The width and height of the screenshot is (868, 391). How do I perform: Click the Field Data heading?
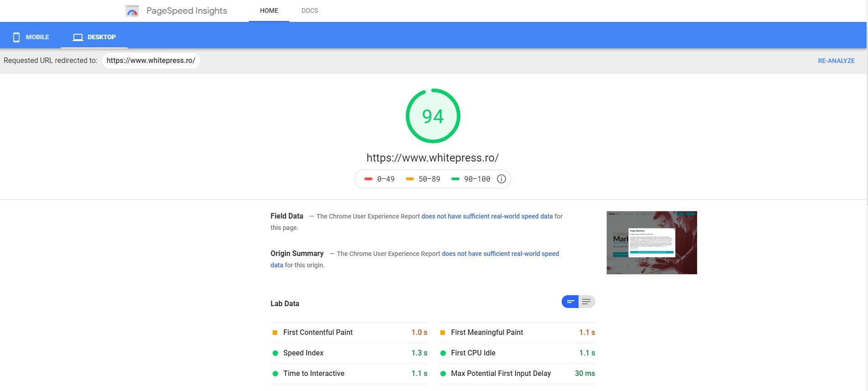tap(287, 216)
